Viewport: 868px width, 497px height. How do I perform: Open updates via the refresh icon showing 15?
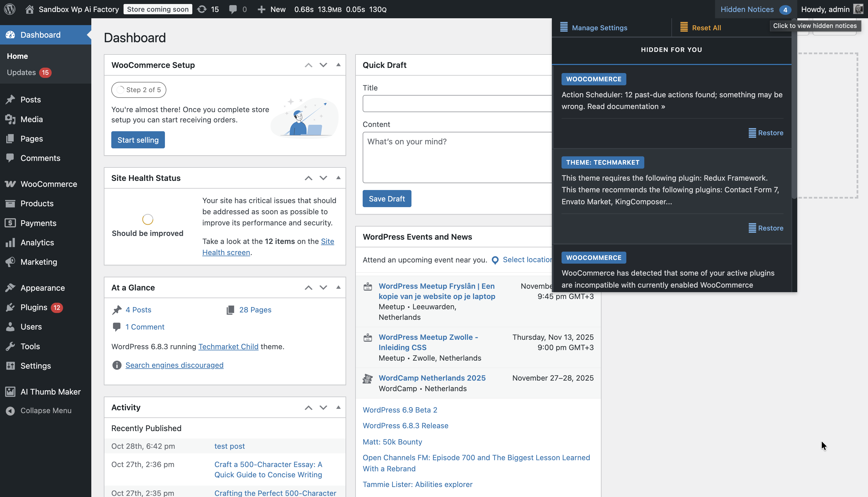click(202, 9)
